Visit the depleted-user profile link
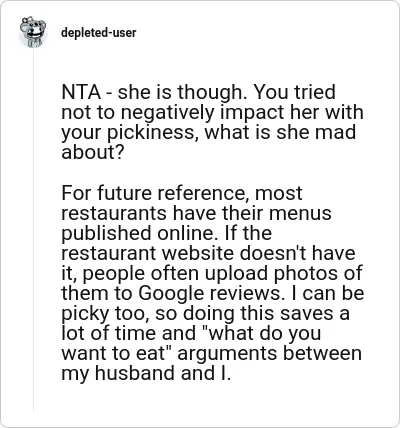Viewport: 400px width, 428px height. tap(99, 33)
